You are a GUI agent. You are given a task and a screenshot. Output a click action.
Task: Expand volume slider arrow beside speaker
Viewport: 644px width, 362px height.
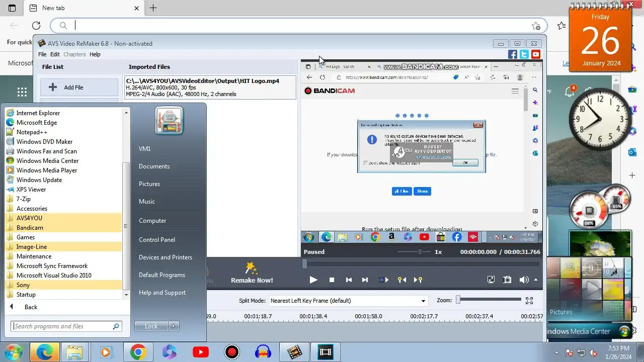pyautogui.click(x=536, y=280)
